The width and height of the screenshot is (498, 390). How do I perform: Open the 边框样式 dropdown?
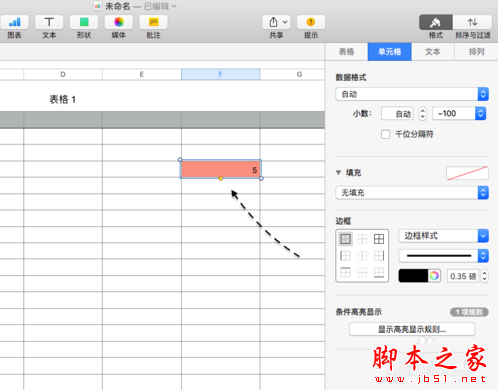tap(444, 236)
